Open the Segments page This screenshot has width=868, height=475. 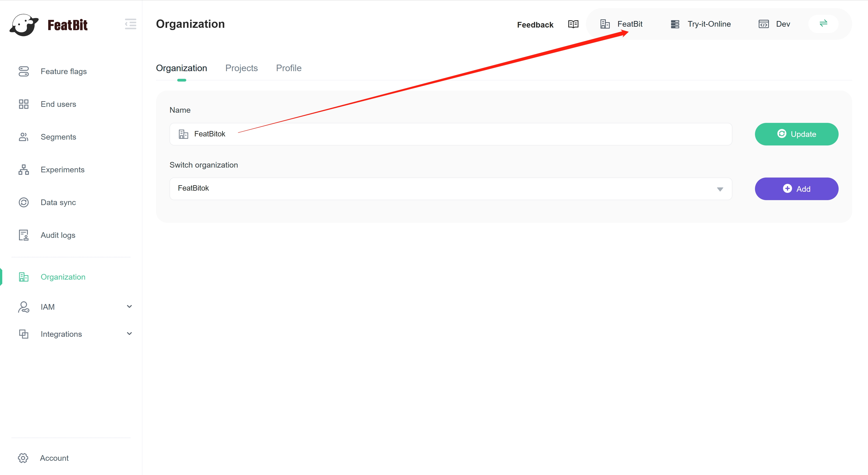58,137
